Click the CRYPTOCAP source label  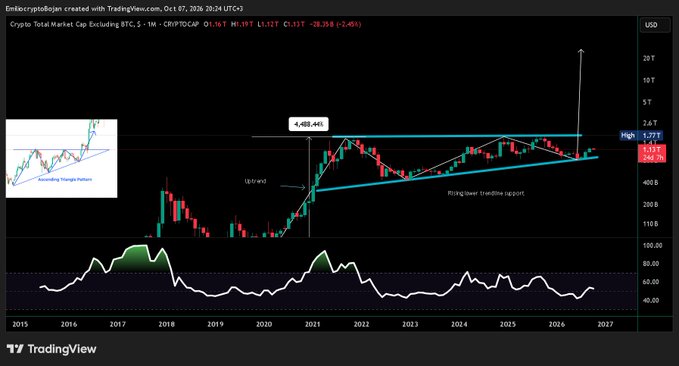point(181,24)
